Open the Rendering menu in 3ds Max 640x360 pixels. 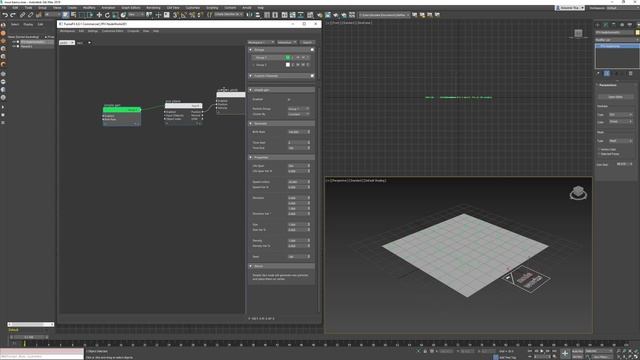[x=153, y=8]
